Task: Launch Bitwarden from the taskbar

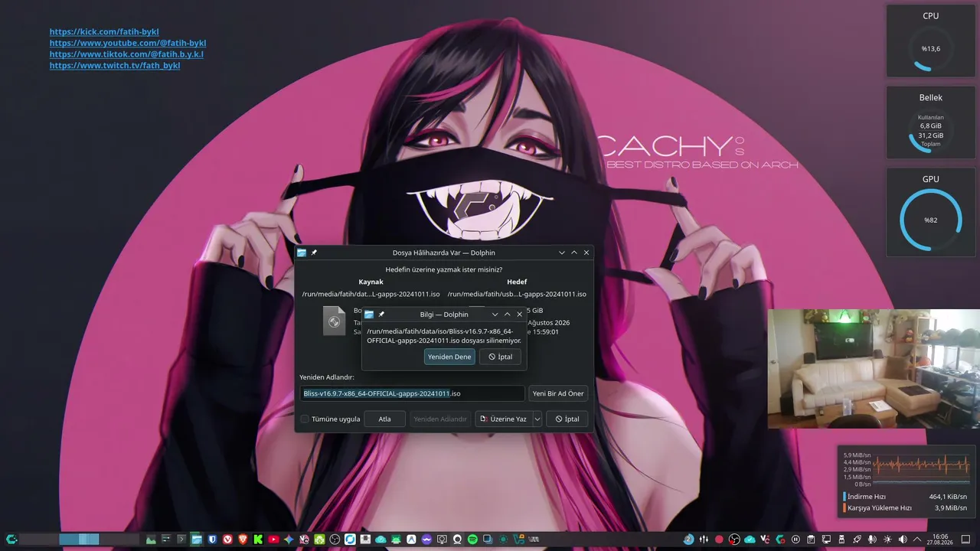Action: 212,540
